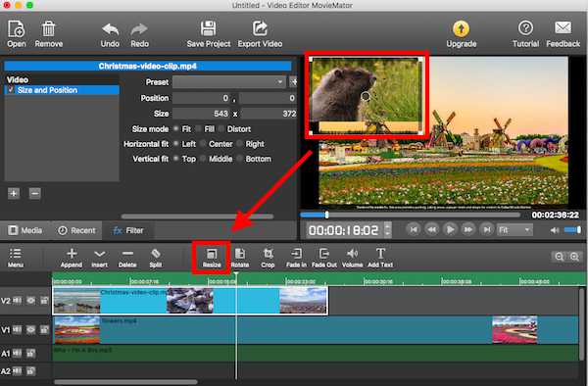Screen dimensions: 588x386
Task: Send Feedback via the envelope icon
Action: pyautogui.click(x=563, y=33)
